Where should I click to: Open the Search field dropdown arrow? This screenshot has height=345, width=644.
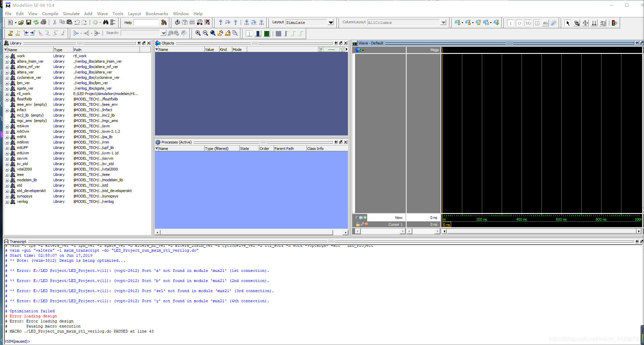pyautogui.click(x=164, y=33)
